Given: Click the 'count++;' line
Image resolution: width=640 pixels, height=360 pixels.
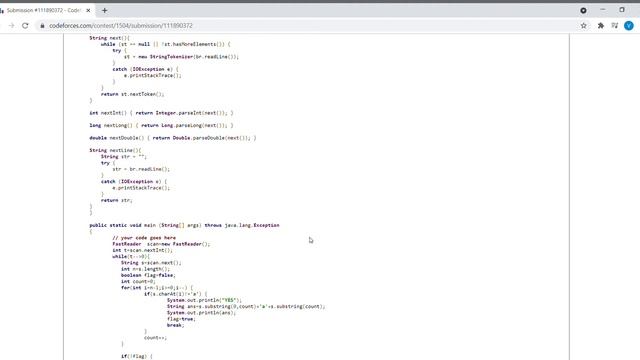Looking at the screenshot, I should pos(156,338).
